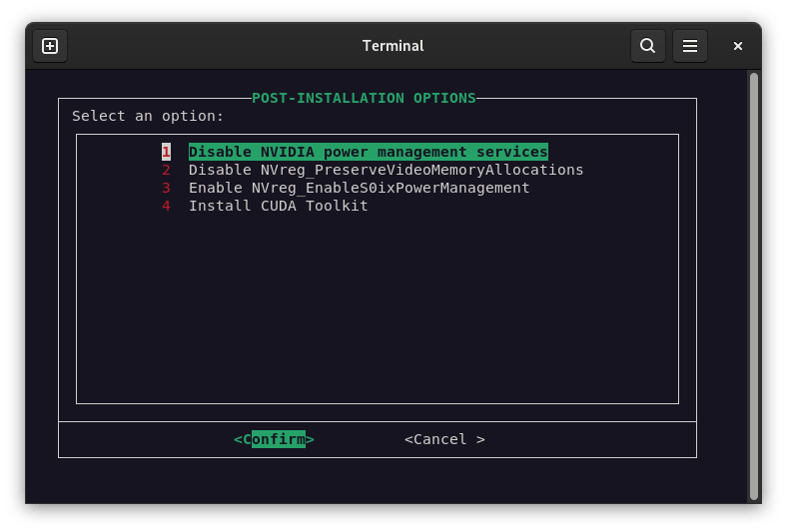Close the Terminal window
787x532 pixels.
click(x=738, y=46)
